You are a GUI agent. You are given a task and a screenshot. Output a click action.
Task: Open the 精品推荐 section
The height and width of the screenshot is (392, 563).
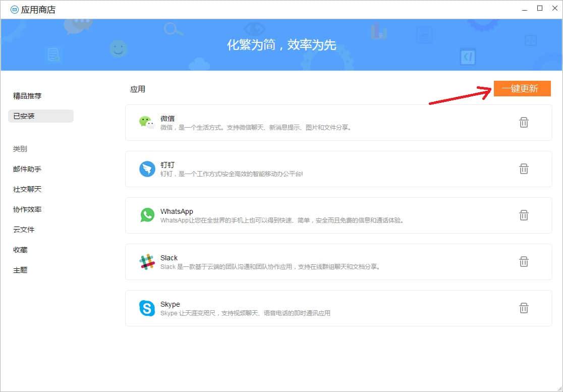pos(27,96)
